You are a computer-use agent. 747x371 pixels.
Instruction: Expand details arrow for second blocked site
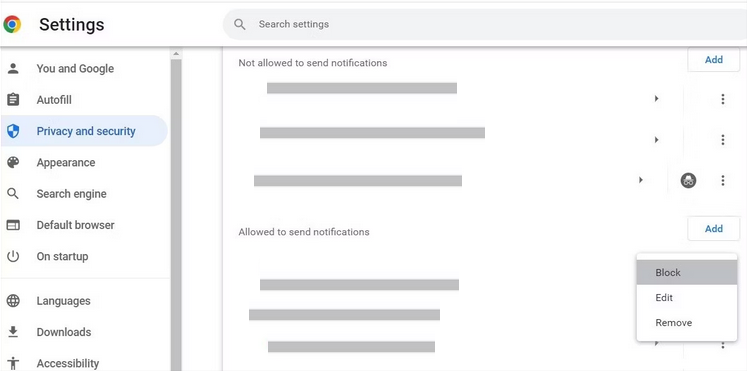click(656, 140)
